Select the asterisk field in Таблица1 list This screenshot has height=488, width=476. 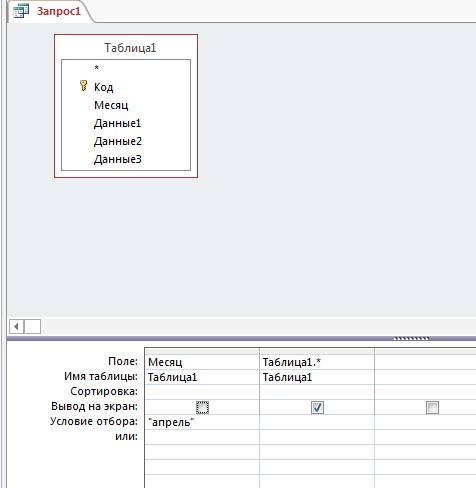pyautogui.click(x=97, y=68)
